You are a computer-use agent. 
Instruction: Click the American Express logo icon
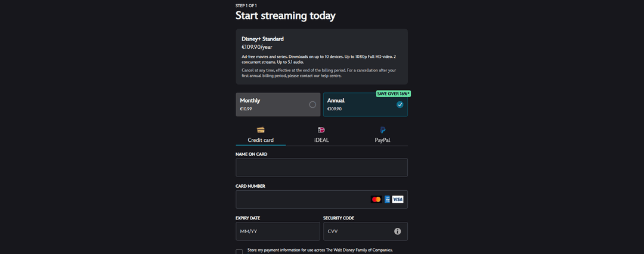tap(387, 199)
